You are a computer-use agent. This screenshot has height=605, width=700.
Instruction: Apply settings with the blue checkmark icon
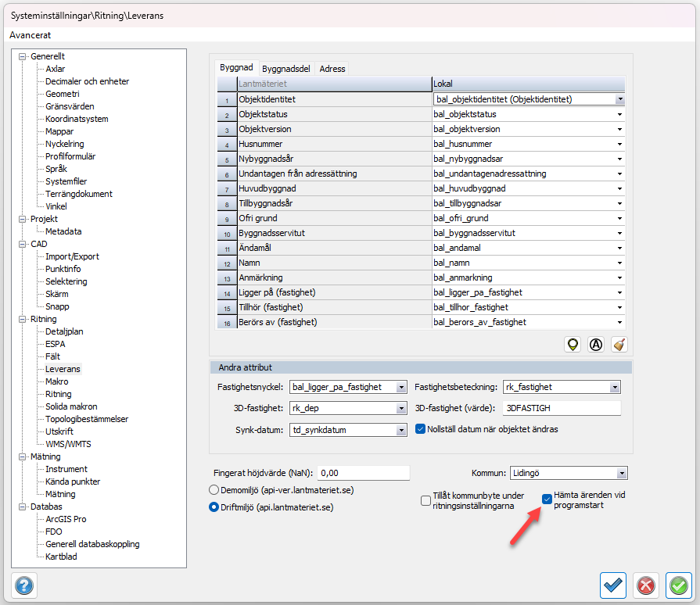[613, 585]
